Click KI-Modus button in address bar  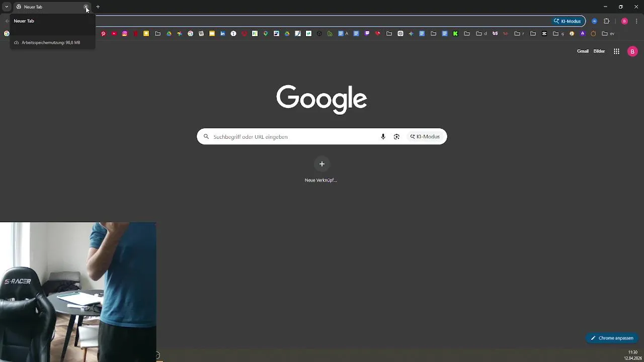click(x=567, y=21)
